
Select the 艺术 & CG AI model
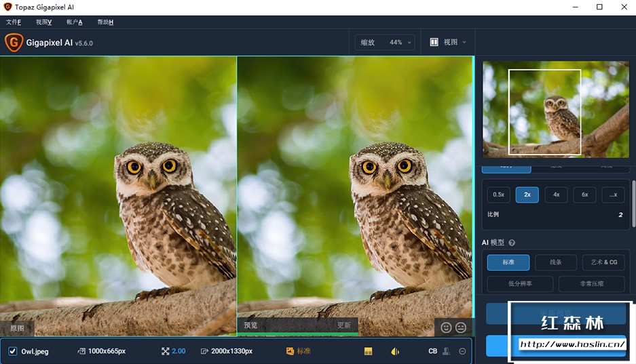tap(603, 262)
